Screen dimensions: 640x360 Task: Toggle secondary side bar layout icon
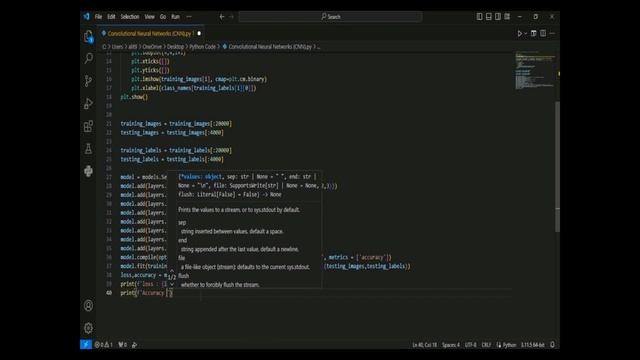pos(498,17)
